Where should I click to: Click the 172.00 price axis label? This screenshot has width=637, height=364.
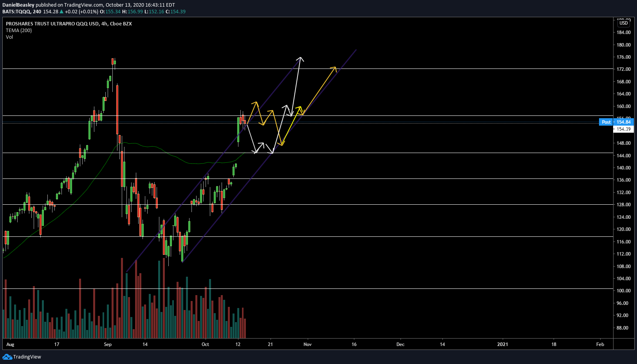(x=624, y=69)
